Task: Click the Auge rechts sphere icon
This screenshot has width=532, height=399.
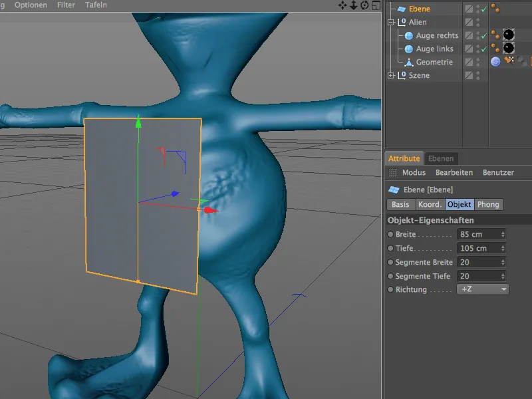Action: point(409,36)
